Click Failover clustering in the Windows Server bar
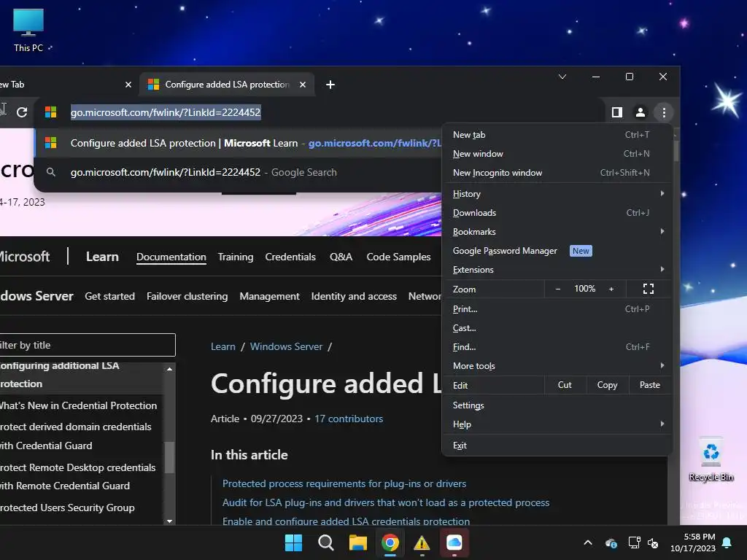Screen dimensions: 747x560 tap(187, 296)
